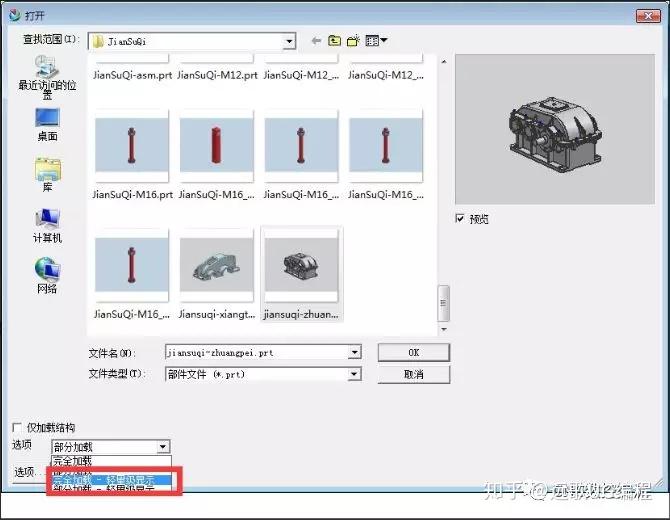
Task: Choose 部分加载 - 轻量级显示 option
Action: [x=112, y=488]
